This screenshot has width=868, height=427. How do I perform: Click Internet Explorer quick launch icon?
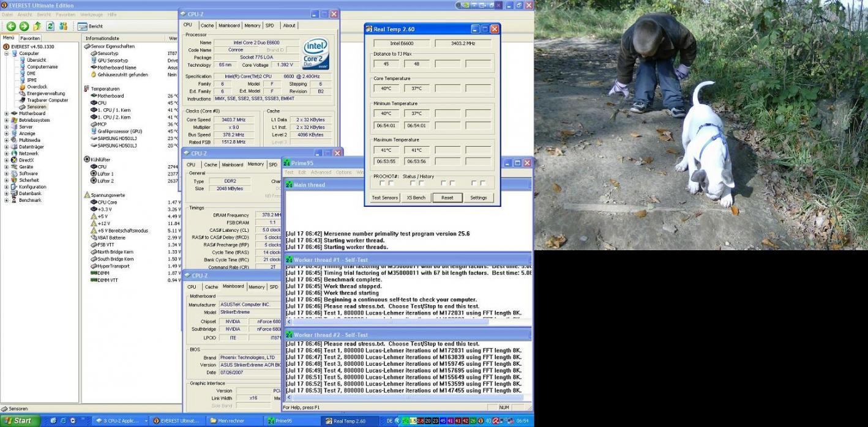tap(64, 421)
